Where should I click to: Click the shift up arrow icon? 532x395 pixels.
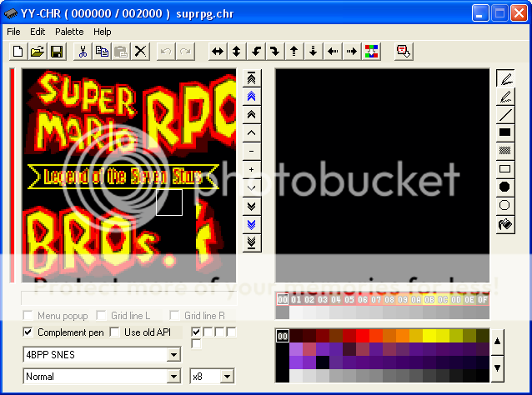tap(294, 52)
